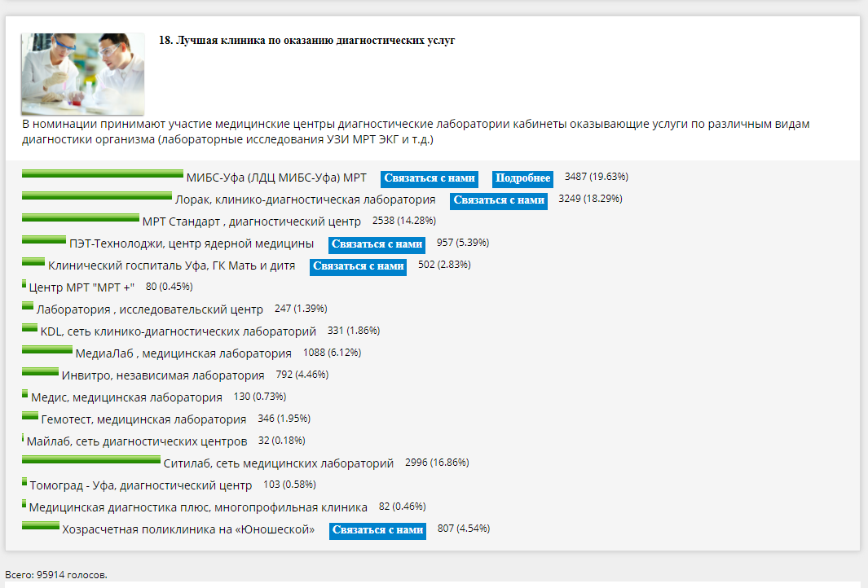Viewport: 868px width, 588px height.
Task: Click the result 331 (1.86%)
Action: [354, 331]
